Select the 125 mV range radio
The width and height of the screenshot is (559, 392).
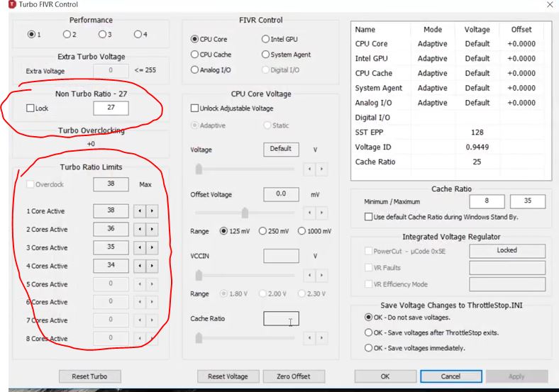[x=223, y=231]
